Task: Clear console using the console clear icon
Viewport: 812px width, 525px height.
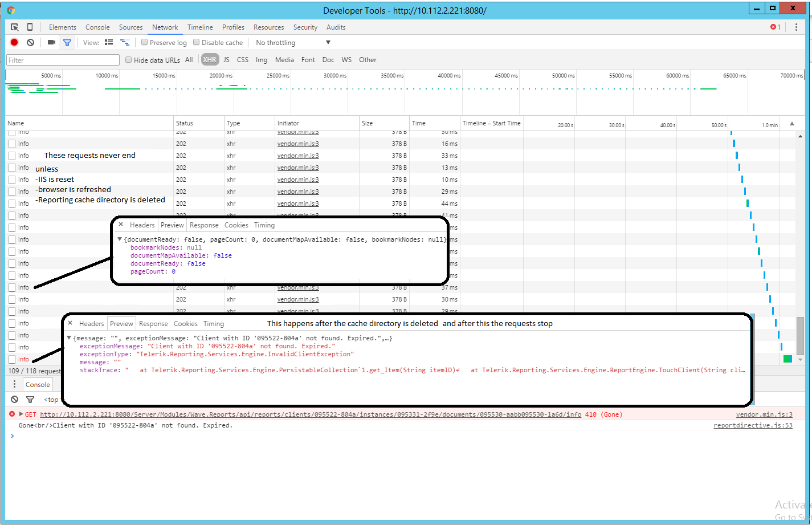Action: pos(15,400)
